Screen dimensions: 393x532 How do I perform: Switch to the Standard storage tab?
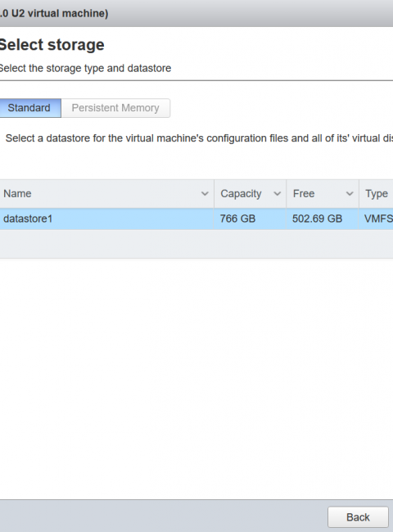click(29, 108)
